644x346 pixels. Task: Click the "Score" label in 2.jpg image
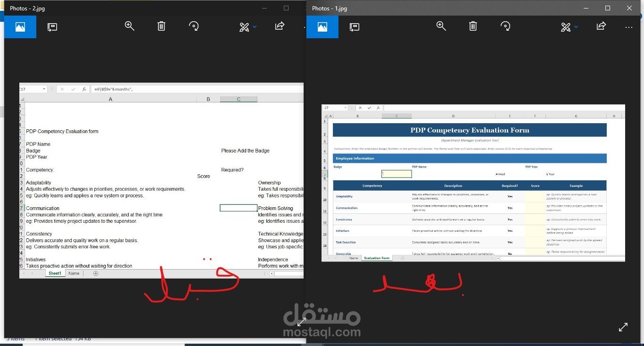pyautogui.click(x=204, y=176)
